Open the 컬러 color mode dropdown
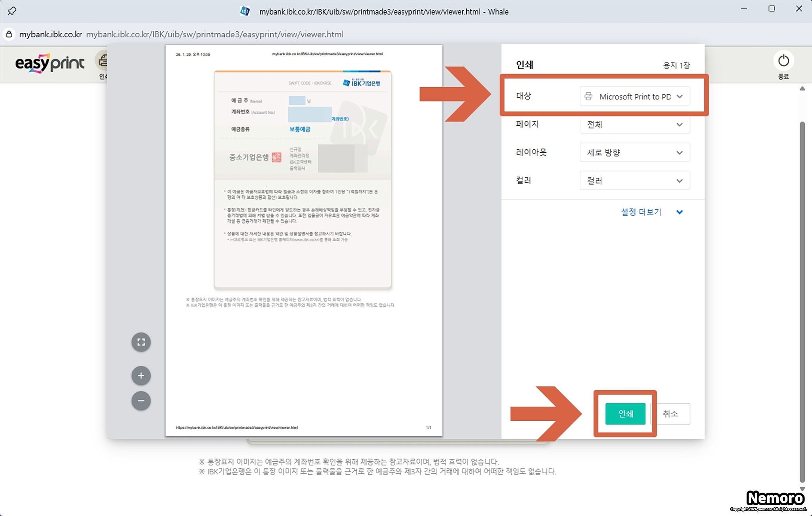The width and height of the screenshot is (812, 516). click(634, 181)
